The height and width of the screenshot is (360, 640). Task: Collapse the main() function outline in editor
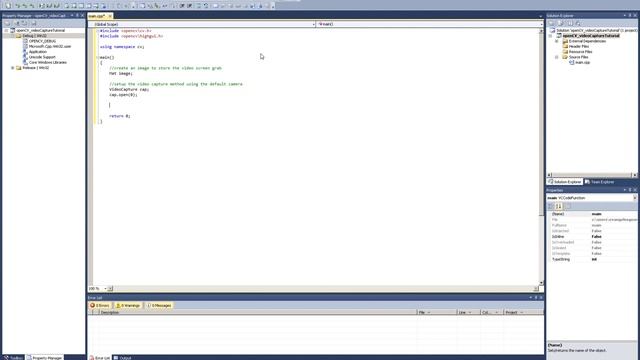click(97, 58)
